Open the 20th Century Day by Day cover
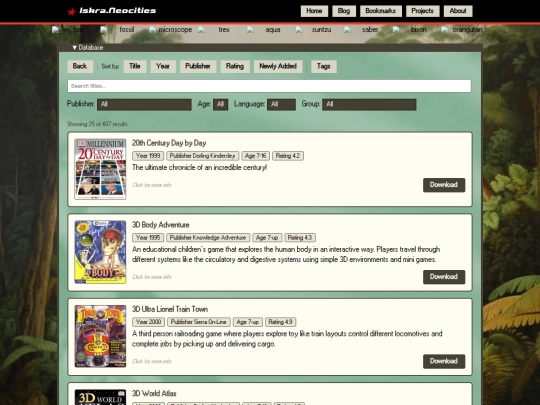540x405 pixels. point(100,169)
